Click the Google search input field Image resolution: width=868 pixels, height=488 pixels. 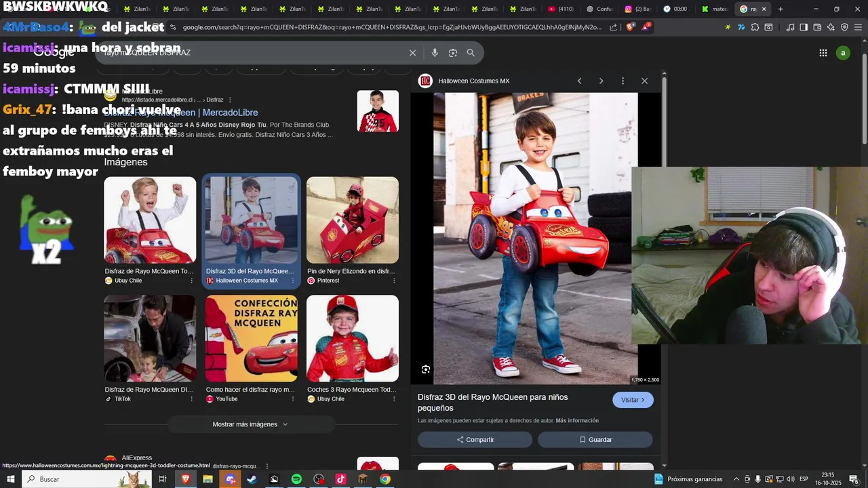click(254, 53)
